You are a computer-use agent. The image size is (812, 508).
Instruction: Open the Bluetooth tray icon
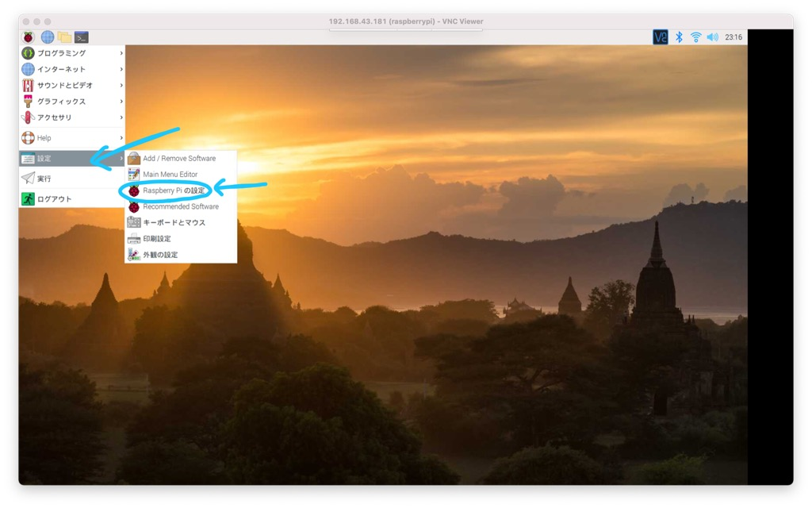tap(679, 37)
